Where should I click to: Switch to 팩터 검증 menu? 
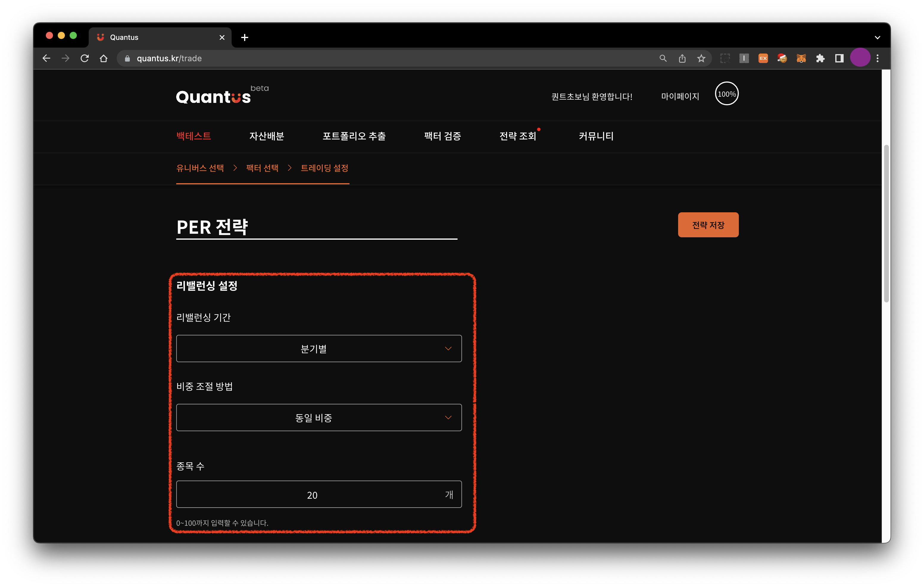point(442,136)
